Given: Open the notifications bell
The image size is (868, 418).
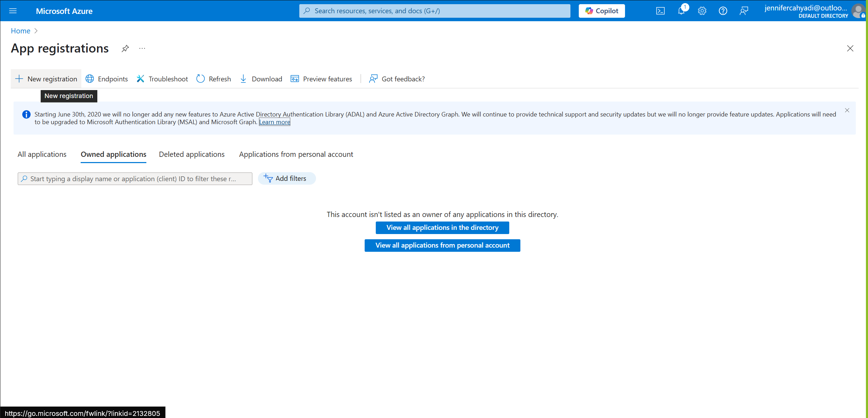Looking at the screenshot, I should click(x=681, y=11).
